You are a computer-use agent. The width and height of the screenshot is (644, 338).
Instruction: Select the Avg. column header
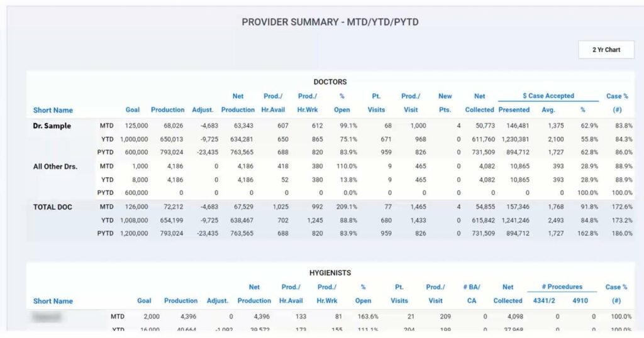(x=548, y=110)
